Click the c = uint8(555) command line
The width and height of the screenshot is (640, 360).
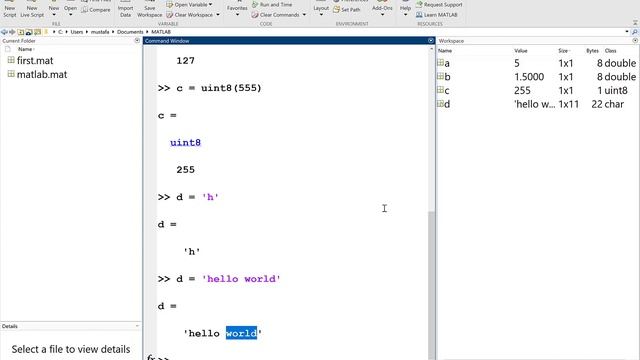219,88
